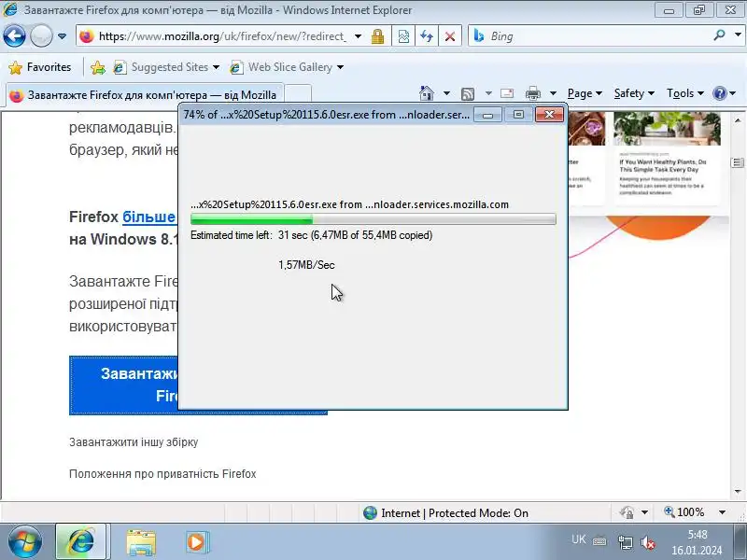This screenshot has height=560, width=747.
Task: Click the houseplants article thumbnail
Action: (667, 129)
